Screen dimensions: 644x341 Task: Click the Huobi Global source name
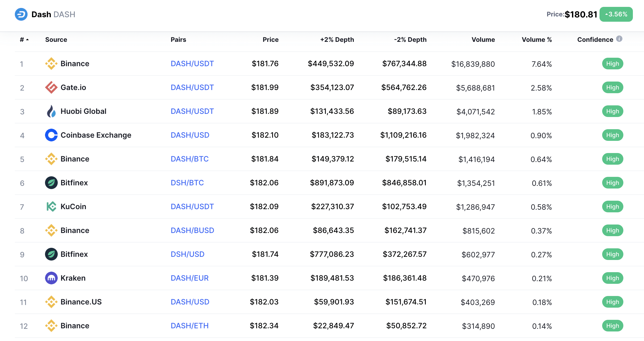(83, 111)
